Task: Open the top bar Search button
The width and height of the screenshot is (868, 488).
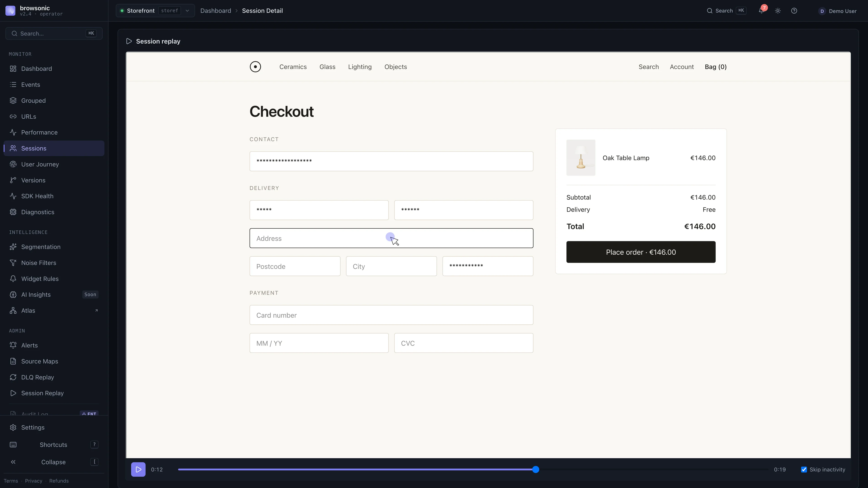Action: (x=726, y=11)
